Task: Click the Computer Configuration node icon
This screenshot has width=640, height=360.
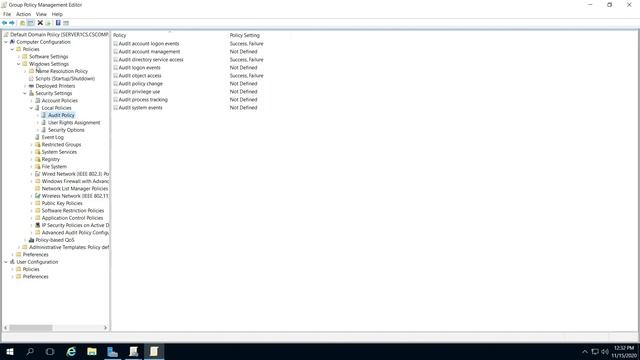Action: [x=12, y=42]
